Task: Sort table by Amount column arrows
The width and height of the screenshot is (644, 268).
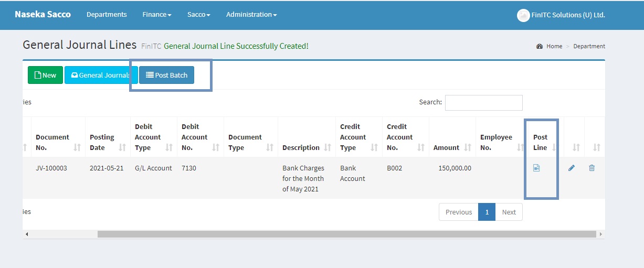Action: click(x=467, y=148)
